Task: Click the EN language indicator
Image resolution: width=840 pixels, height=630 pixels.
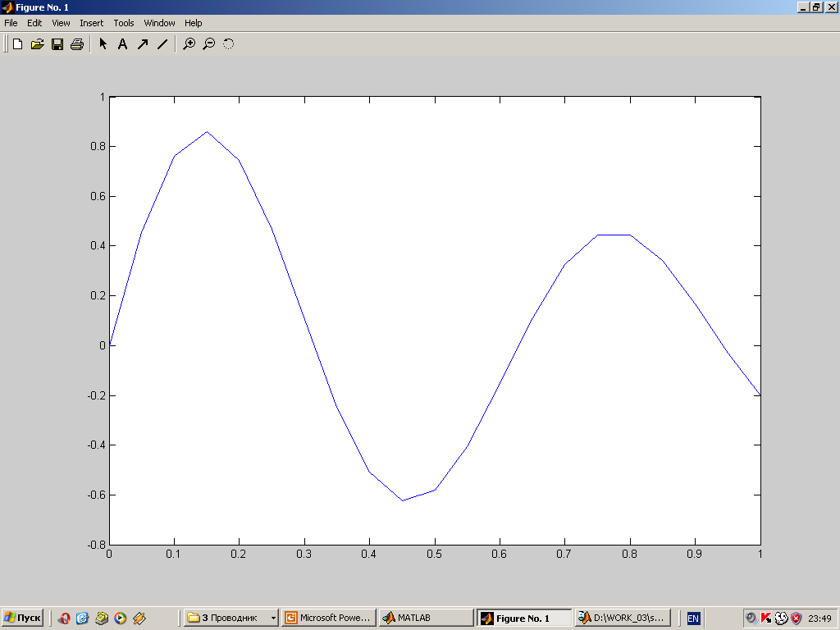Action: pos(692,619)
